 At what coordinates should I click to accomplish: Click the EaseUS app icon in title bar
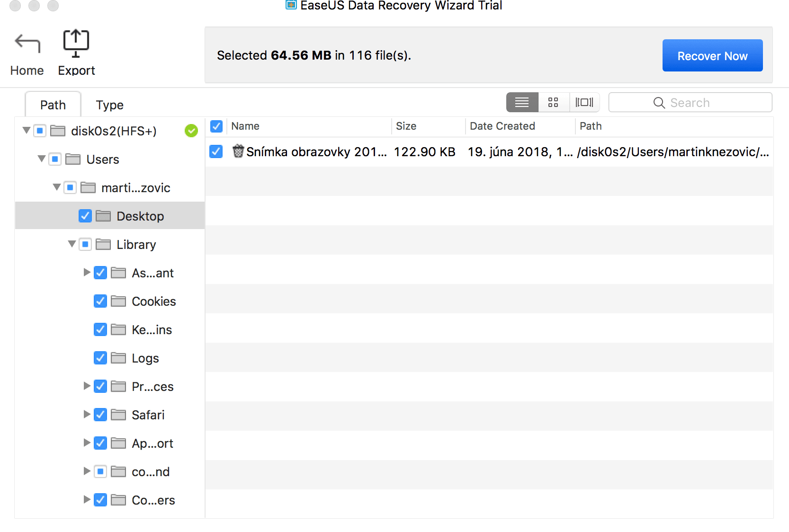tap(291, 5)
